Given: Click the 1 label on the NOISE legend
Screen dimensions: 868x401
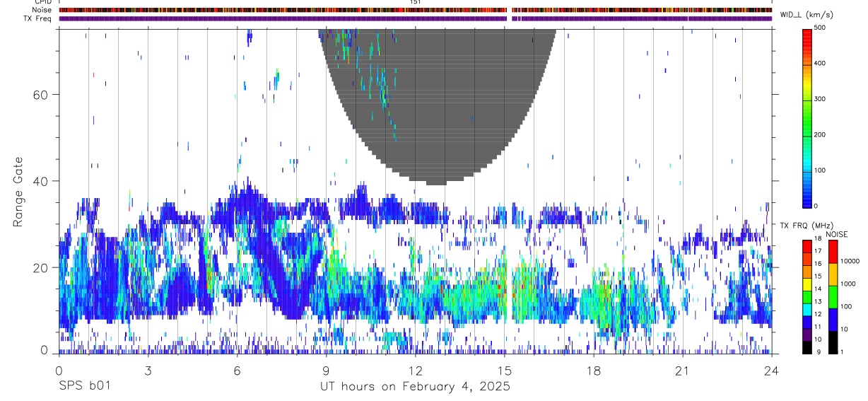Looking at the screenshot, I should pyautogui.click(x=843, y=351).
